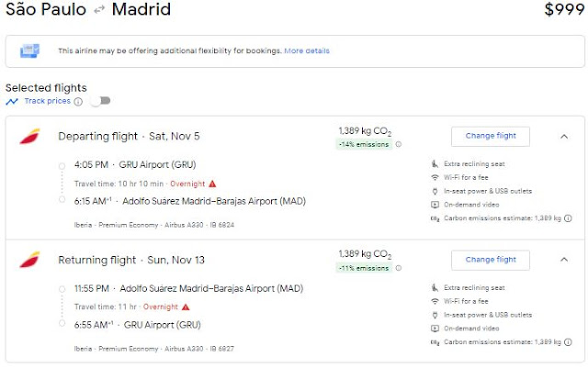The image size is (588, 368).
Task: Collapse the returning flight details
Action: pyautogui.click(x=563, y=260)
